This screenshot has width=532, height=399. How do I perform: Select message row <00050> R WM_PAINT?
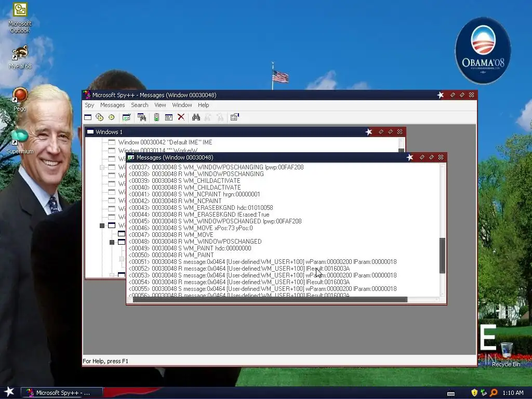pos(171,255)
